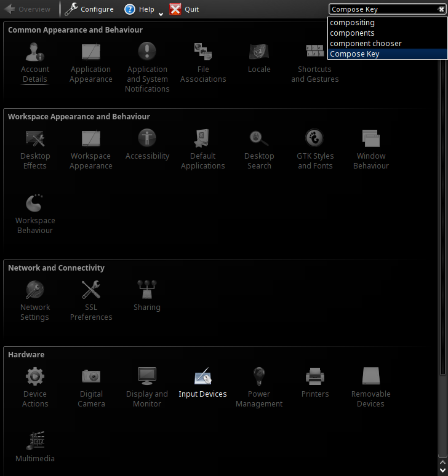Open Default Applications module
Viewport: 448px width, 476px height.
click(203, 149)
